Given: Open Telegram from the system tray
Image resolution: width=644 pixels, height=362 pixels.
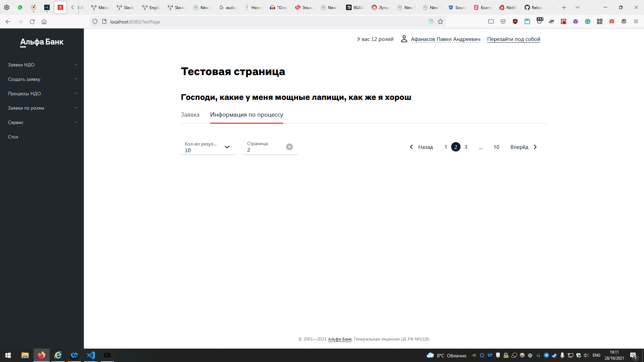Looking at the screenshot, I should coord(547,355).
